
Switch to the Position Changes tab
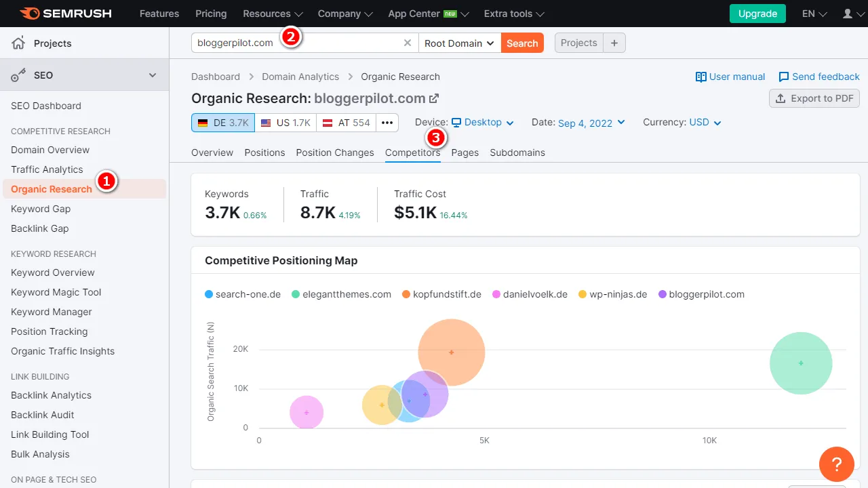pos(335,152)
